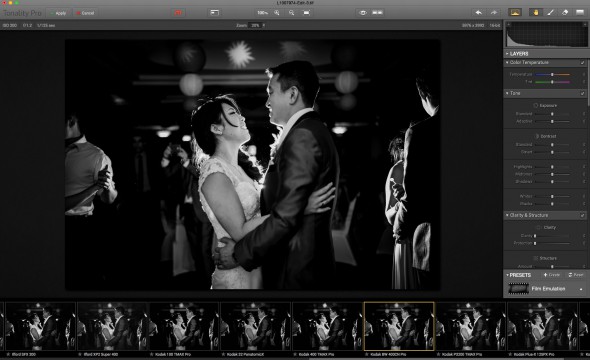This screenshot has width=590, height=360.
Task: Fit image to screen icon
Action: (307, 13)
